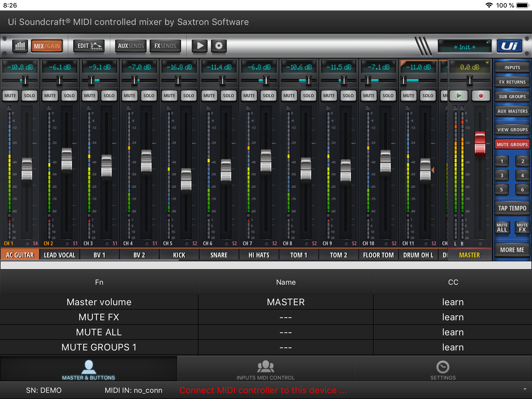Viewport: 532px width, 399px height.
Task: Start master playback with green play icon
Action: (x=459, y=96)
